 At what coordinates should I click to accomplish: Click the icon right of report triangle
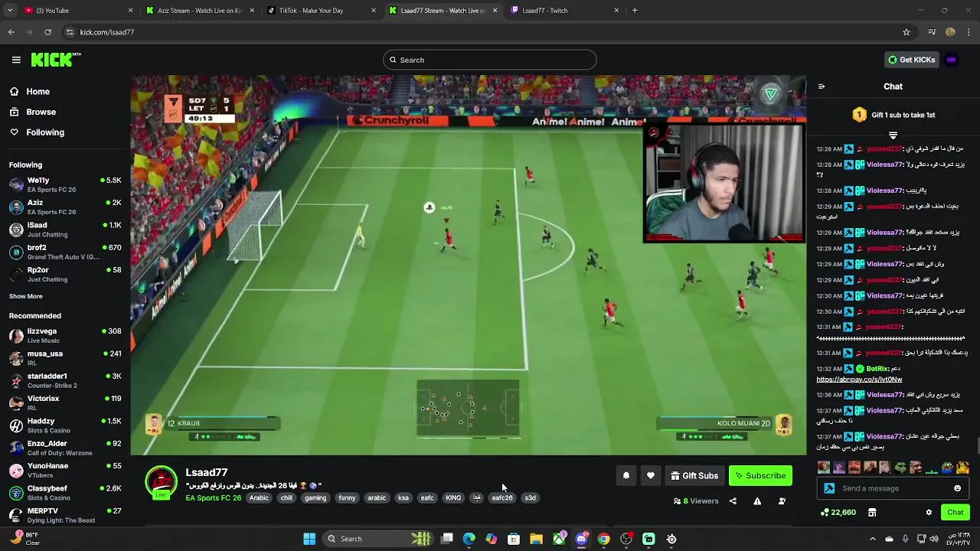[x=782, y=501]
